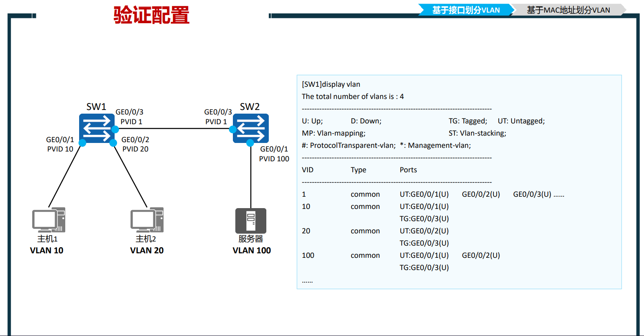
Task: Click the 'TG: Tagged;' legend entry
Action: pyautogui.click(x=468, y=121)
